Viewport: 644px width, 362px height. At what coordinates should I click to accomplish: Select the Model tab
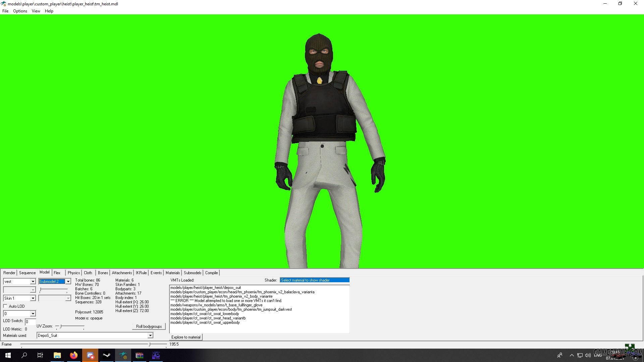click(45, 272)
